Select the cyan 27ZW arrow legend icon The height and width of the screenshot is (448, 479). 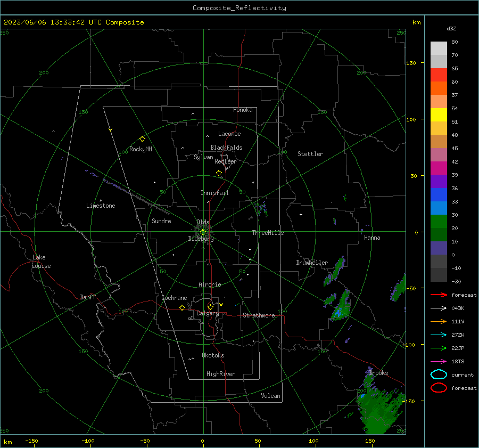point(439,335)
